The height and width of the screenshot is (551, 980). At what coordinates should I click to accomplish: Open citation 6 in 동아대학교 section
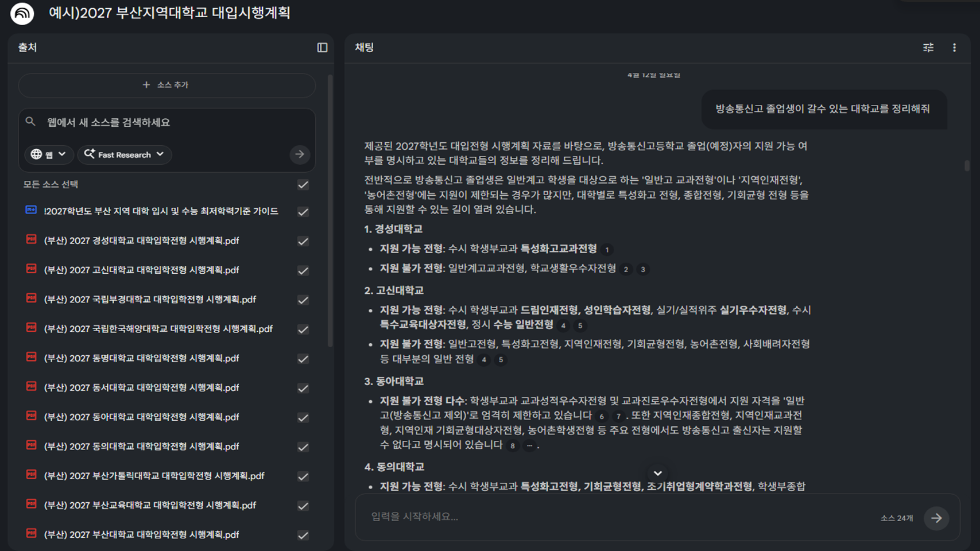601,416
